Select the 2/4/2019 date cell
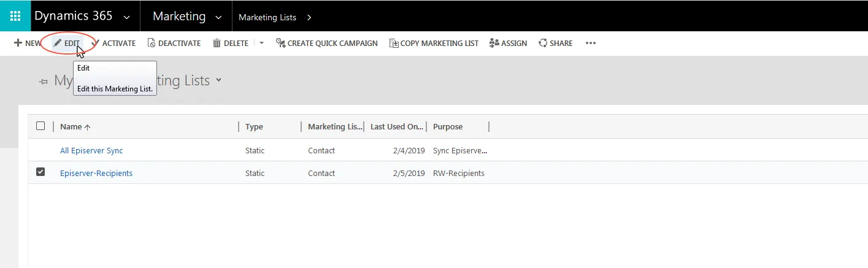 click(x=409, y=150)
